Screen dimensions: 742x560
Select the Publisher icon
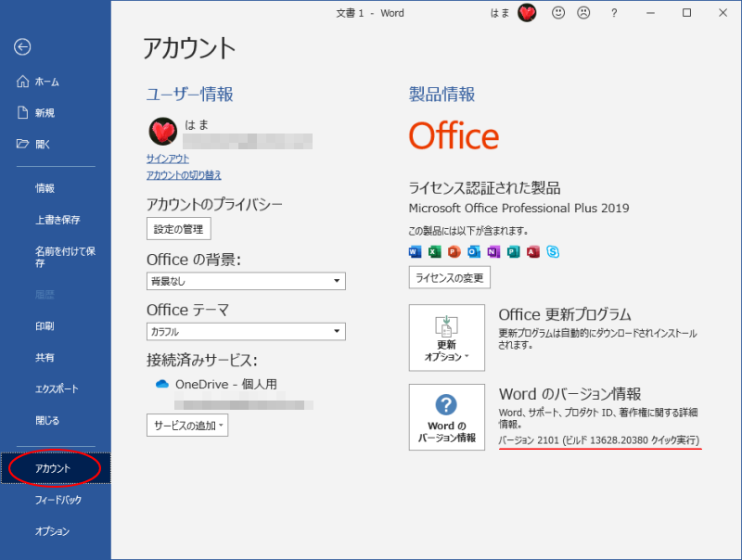coord(512,251)
